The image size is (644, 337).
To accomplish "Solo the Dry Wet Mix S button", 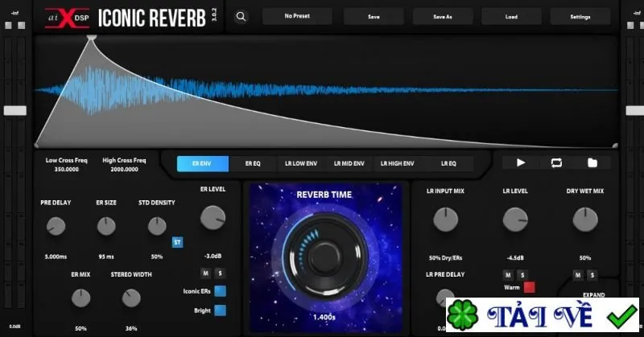I will tap(592, 275).
